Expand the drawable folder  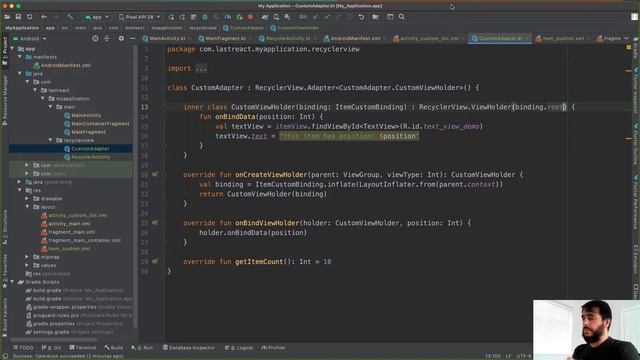[x=27, y=198]
